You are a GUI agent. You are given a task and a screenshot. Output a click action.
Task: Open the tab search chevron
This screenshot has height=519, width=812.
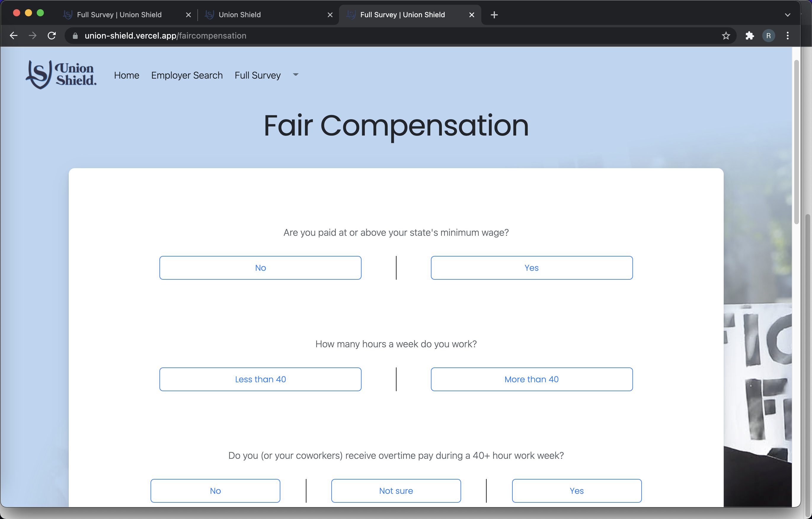tap(787, 15)
